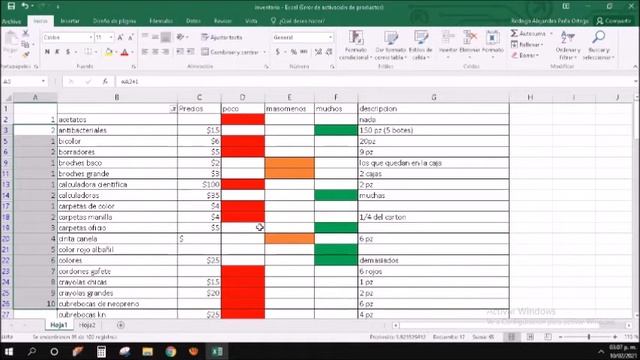Toggle underline (S) formatting

[68, 52]
